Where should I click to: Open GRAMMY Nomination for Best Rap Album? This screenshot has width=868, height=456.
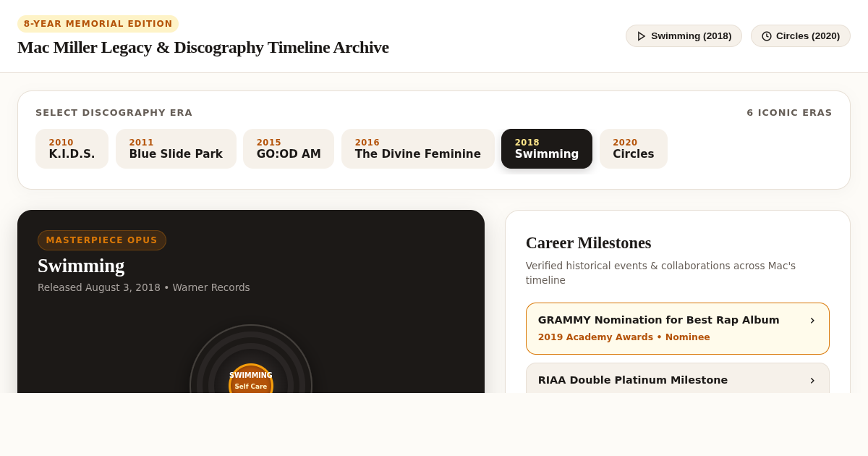(678, 329)
